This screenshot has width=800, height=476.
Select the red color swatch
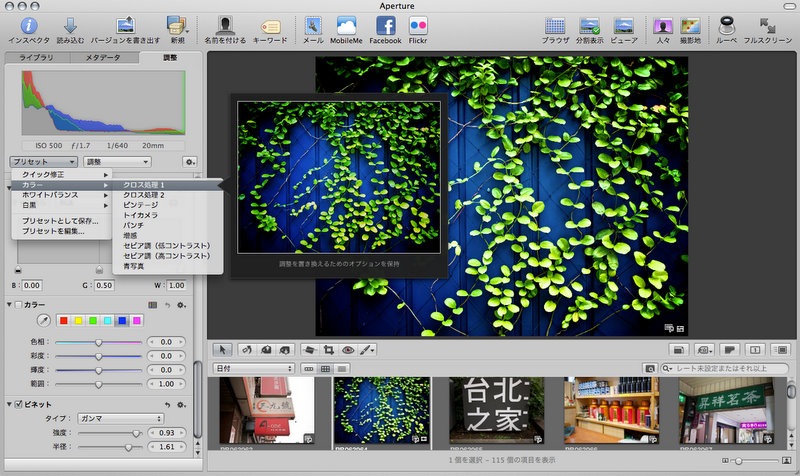[63, 320]
